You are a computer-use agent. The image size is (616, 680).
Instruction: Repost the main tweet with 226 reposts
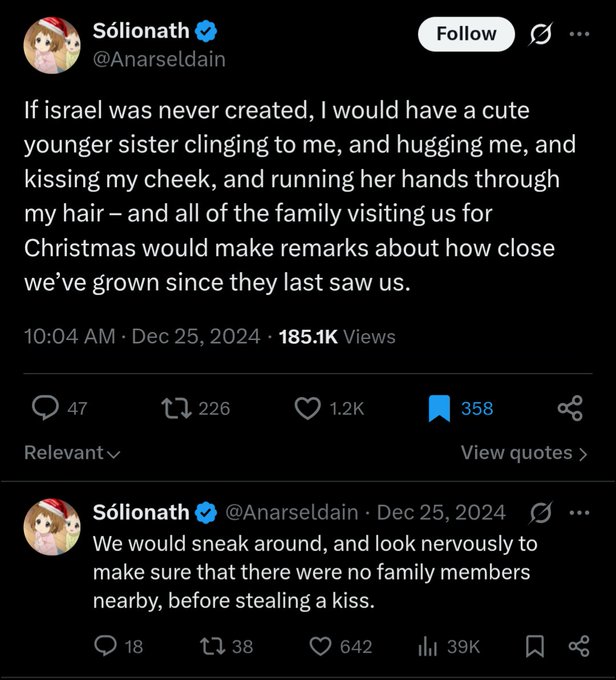pos(176,408)
